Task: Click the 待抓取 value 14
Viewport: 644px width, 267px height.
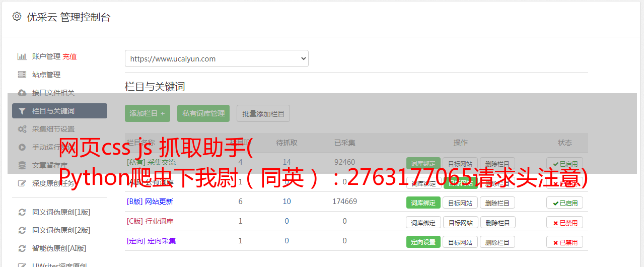Action: click(287, 162)
